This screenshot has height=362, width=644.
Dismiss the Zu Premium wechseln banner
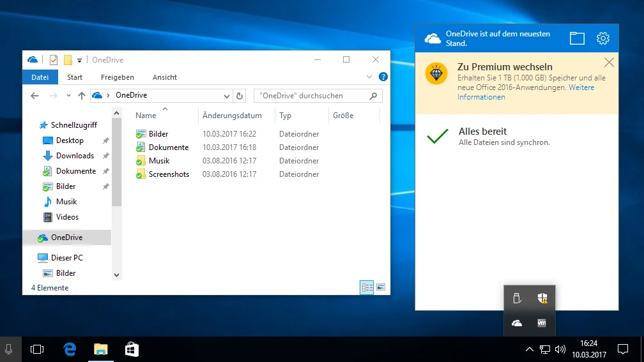[x=609, y=63]
